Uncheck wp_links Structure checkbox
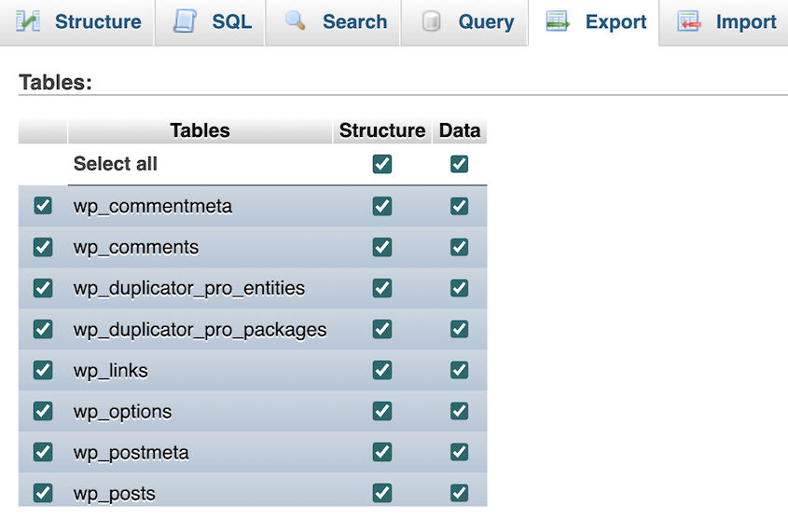Viewport: 788px width, 532px height. pyautogui.click(x=382, y=370)
